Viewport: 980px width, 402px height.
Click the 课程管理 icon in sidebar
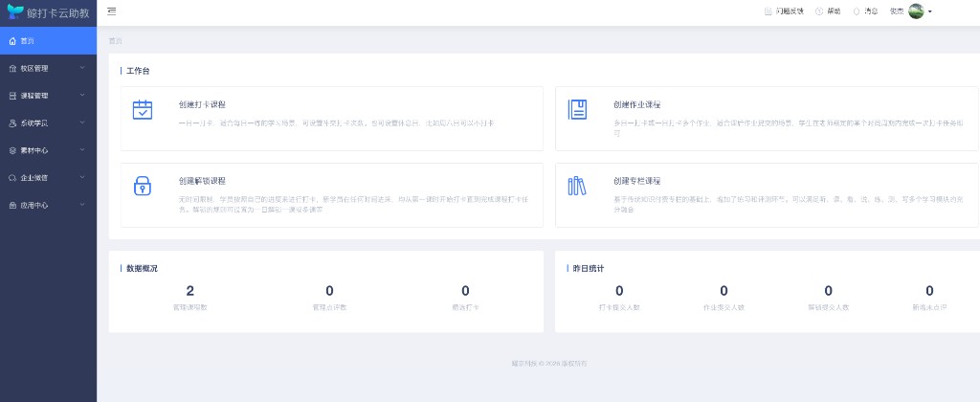(12, 96)
